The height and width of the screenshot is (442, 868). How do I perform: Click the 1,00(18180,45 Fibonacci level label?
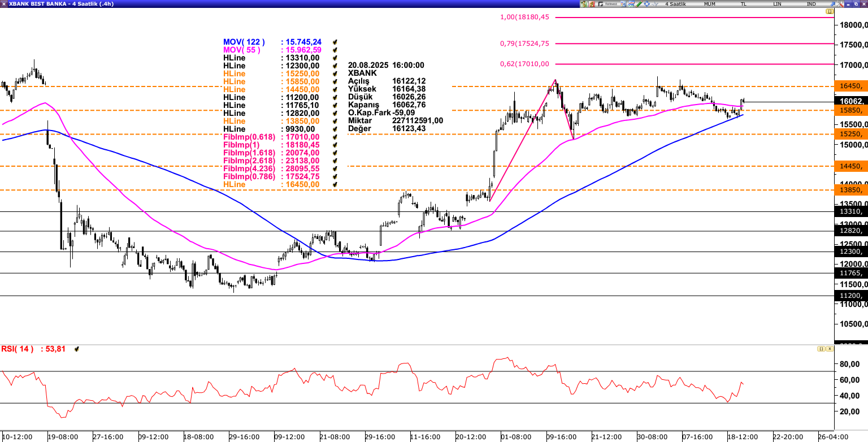pos(524,17)
